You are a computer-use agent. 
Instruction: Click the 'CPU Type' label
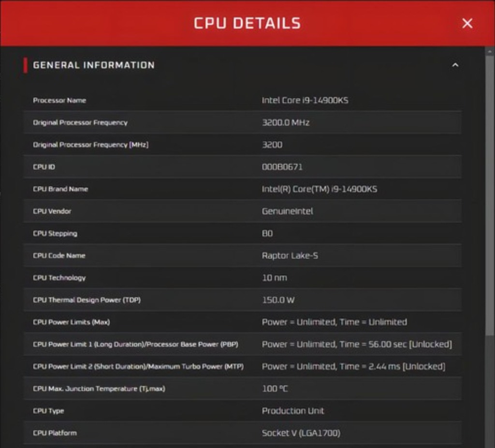coord(48,411)
